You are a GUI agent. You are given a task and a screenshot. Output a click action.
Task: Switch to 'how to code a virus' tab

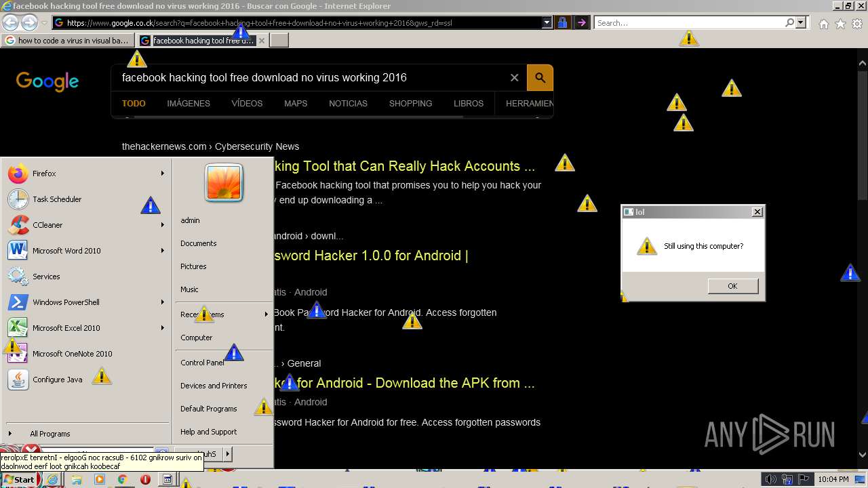tap(68, 41)
